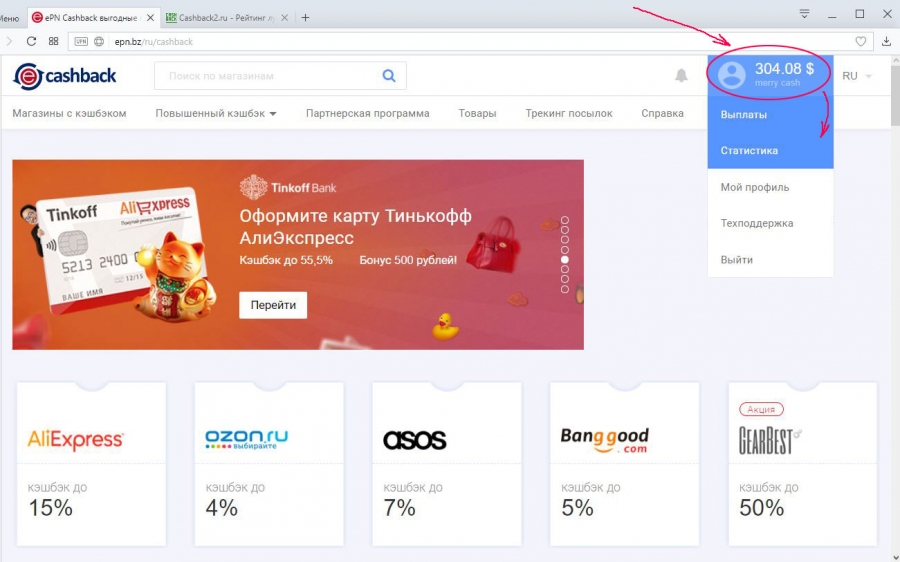
Task: Go to Товары section
Action: point(477,113)
